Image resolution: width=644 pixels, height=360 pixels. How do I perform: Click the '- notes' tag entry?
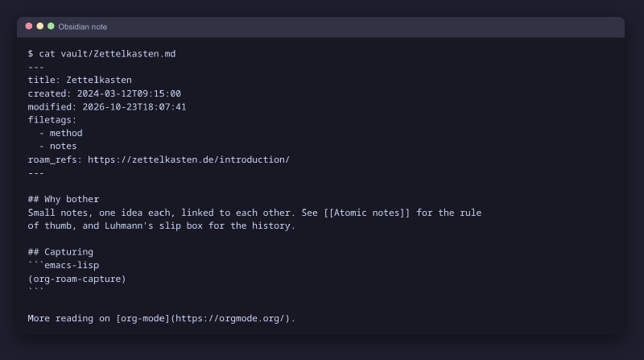[x=58, y=147]
